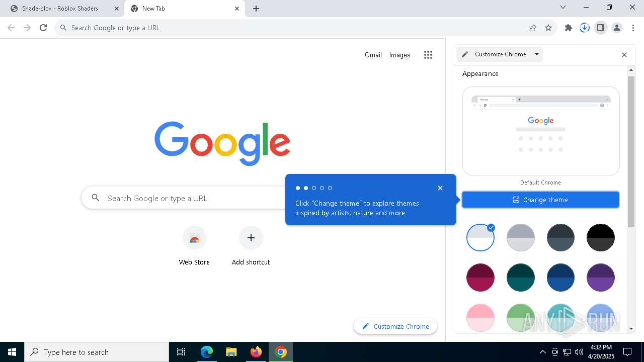
Task: Open Task View in the taskbar
Action: (181, 352)
